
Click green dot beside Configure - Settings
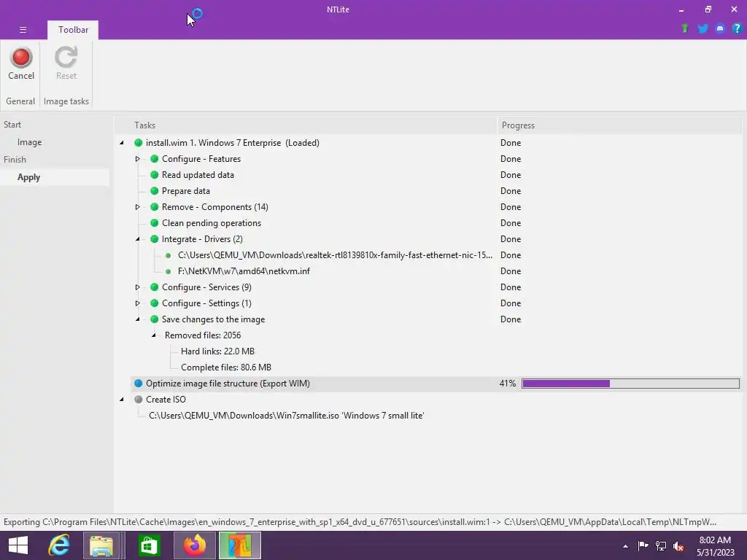click(155, 303)
